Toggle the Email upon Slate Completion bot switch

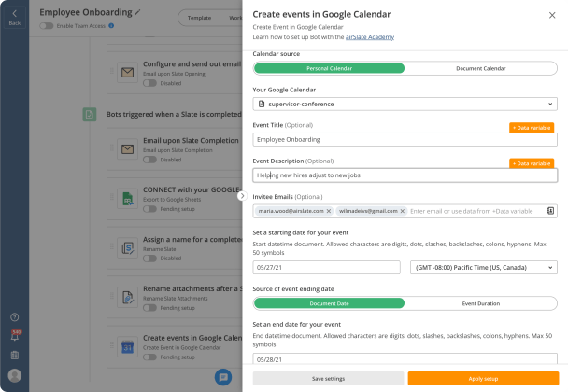[149, 160]
